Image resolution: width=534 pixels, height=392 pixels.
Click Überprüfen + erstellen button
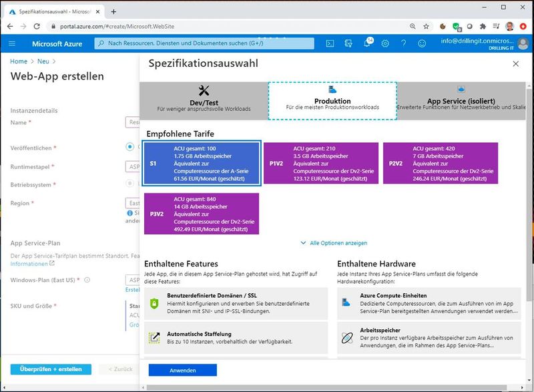click(x=51, y=369)
